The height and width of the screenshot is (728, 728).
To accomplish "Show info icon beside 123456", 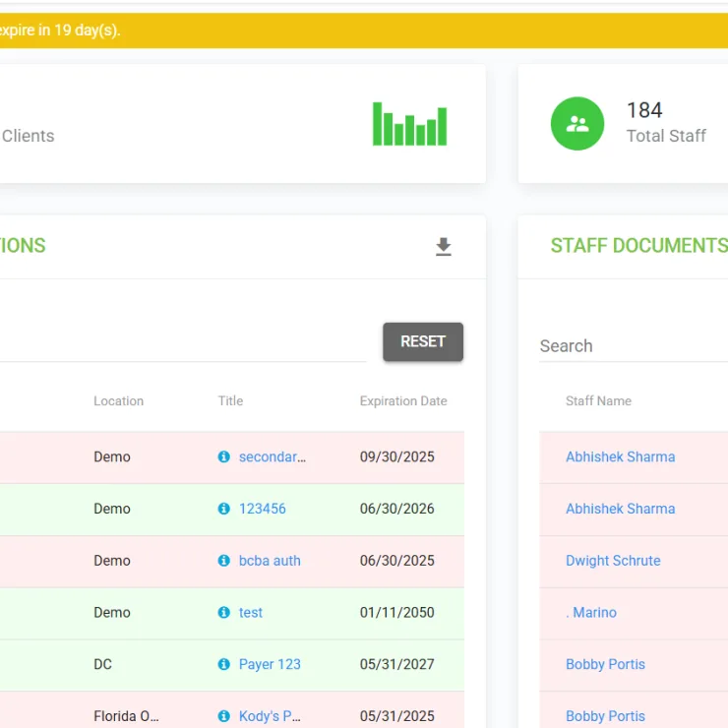I will click(x=223, y=509).
